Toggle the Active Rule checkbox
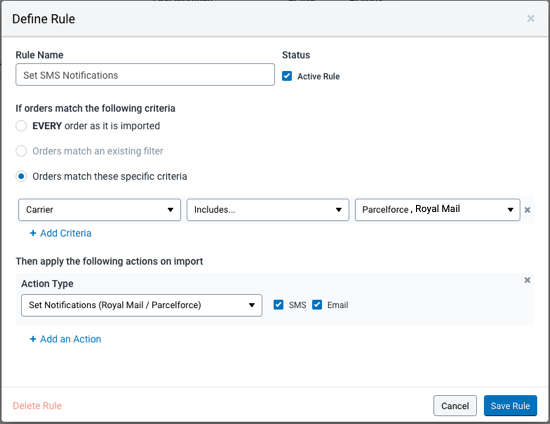Viewport: 550px width, 424px height. point(287,76)
